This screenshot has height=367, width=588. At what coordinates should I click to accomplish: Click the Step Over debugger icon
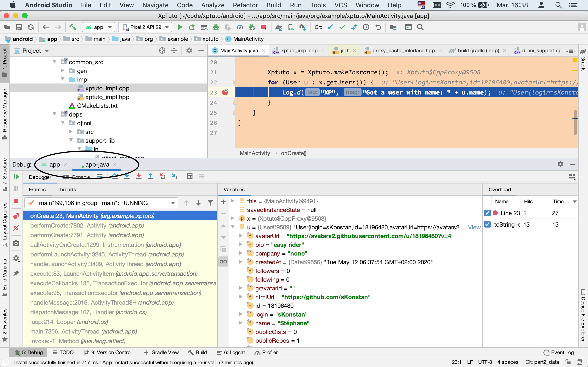pyautogui.click(x=115, y=176)
